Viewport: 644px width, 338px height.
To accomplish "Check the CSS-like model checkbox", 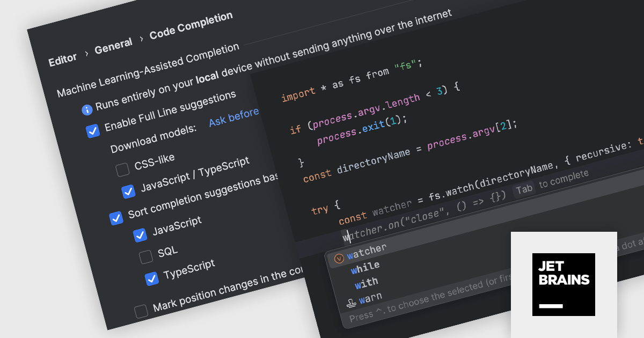I will [123, 170].
